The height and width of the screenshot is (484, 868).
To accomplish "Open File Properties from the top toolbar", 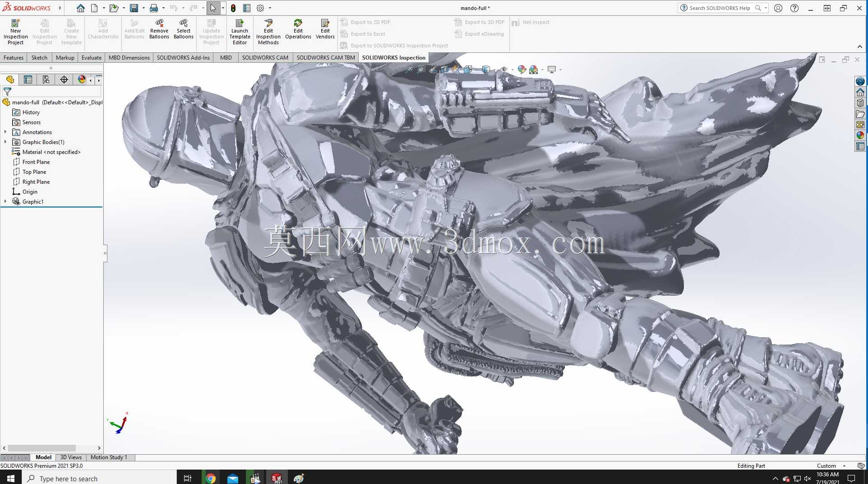I will pos(247,8).
